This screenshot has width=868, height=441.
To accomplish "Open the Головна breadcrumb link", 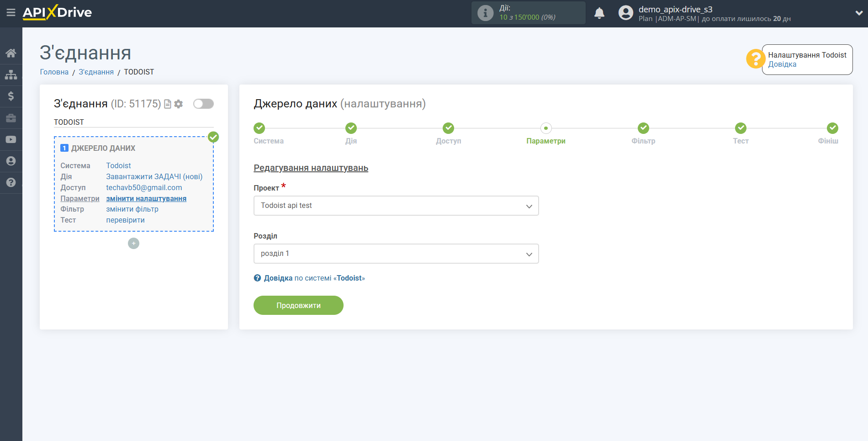I will coord(54,72).
